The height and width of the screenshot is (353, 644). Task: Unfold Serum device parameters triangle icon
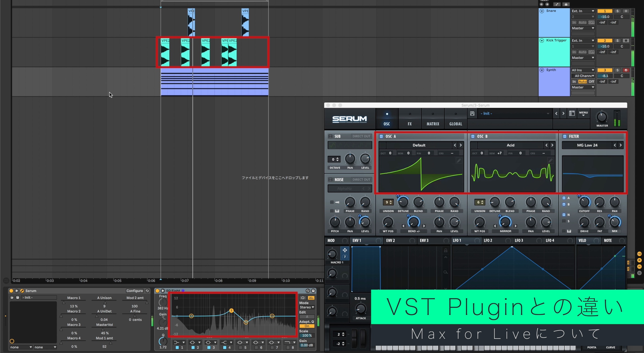coord(17,291)
